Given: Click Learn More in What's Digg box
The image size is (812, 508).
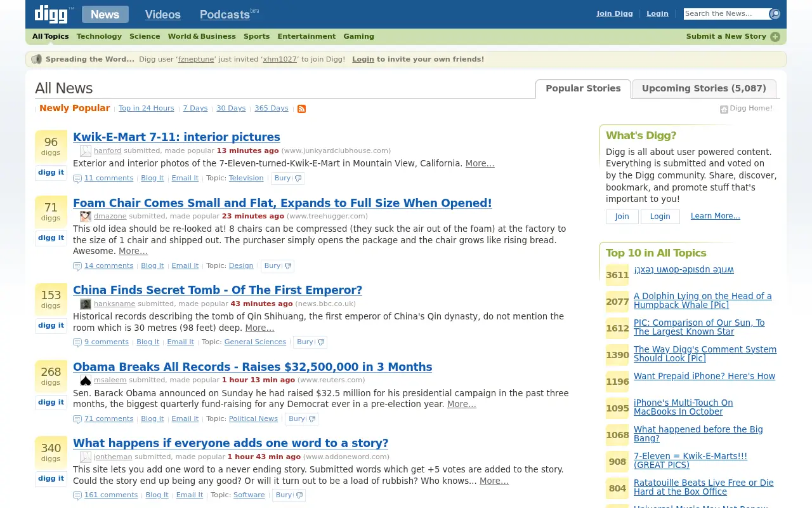Looking at the screenshot, I should point(715,216).
